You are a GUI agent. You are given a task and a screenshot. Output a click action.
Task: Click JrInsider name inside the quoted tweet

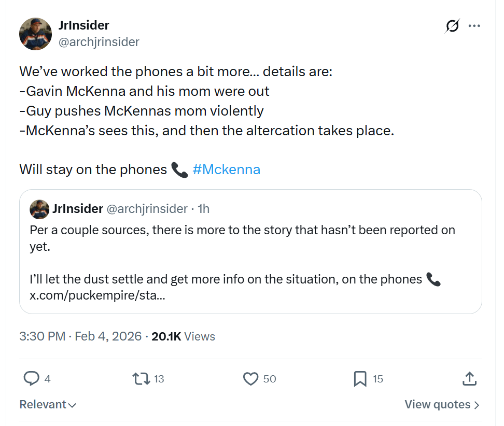click(x=78, y=209)
